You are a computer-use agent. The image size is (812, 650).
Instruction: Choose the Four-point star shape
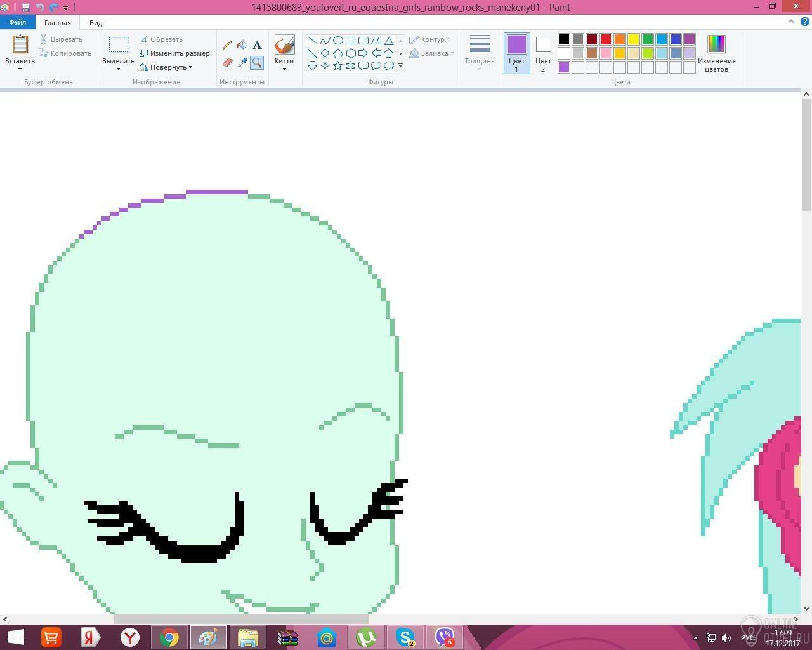325,66
